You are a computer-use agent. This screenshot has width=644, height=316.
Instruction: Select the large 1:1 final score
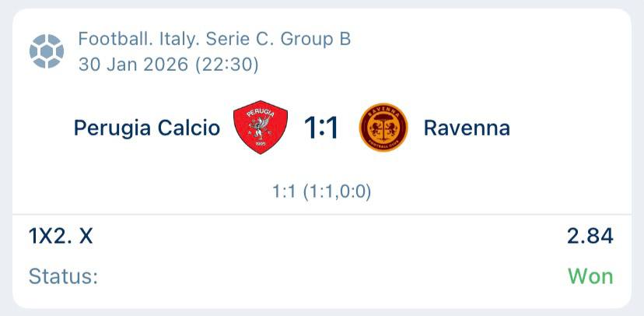pyautogui.click(x=321, y=128)
